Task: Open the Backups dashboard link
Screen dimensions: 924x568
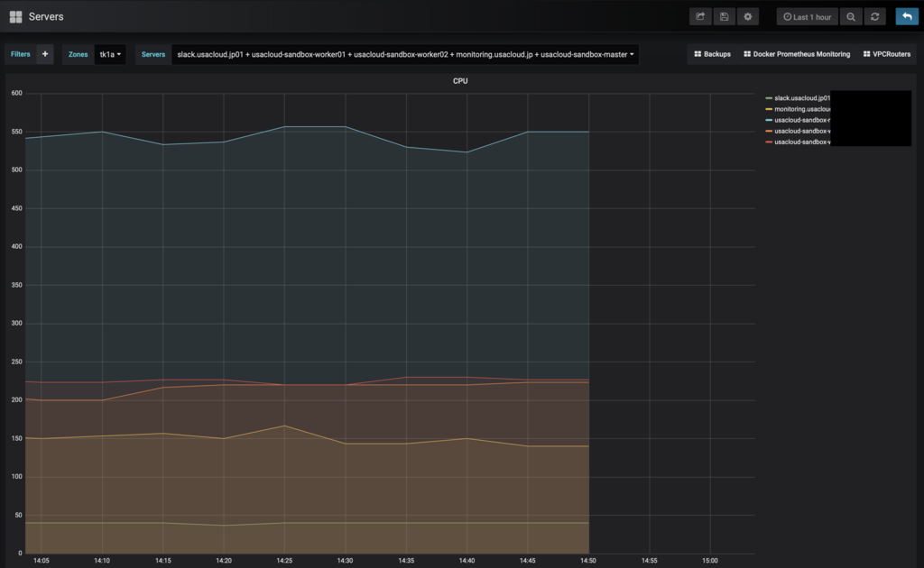Action: point(713,54)
